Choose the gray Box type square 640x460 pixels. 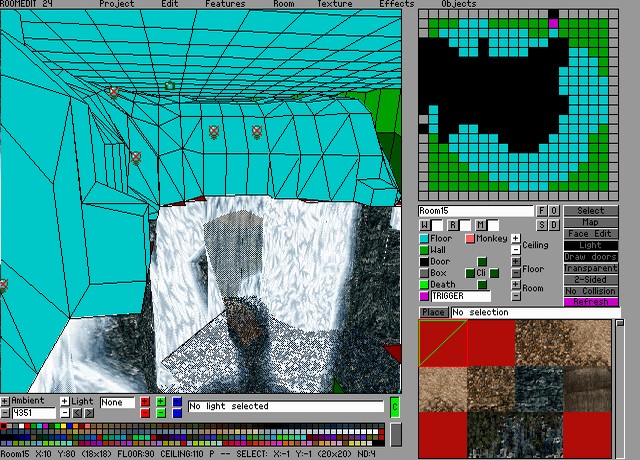coord(425,273)
